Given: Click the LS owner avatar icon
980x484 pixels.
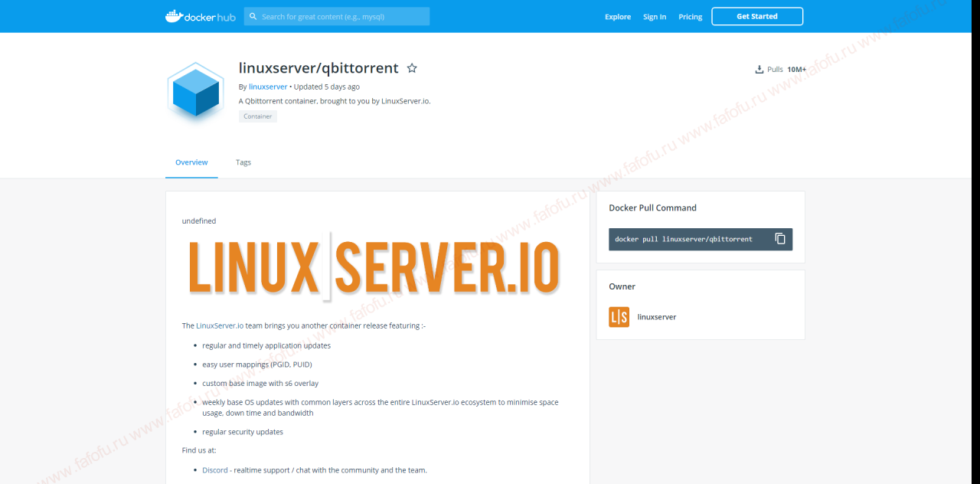Looking at the screenshot, I should [619, 317].
